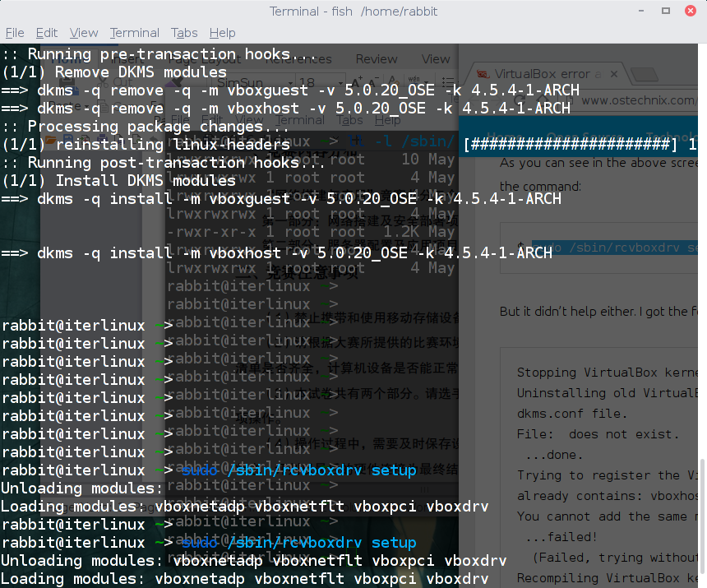Image resolution: width=707 pixels, height=588 pixels.
Task: Click the 'Processing package changes' line
Action: [x=146, y=127]
